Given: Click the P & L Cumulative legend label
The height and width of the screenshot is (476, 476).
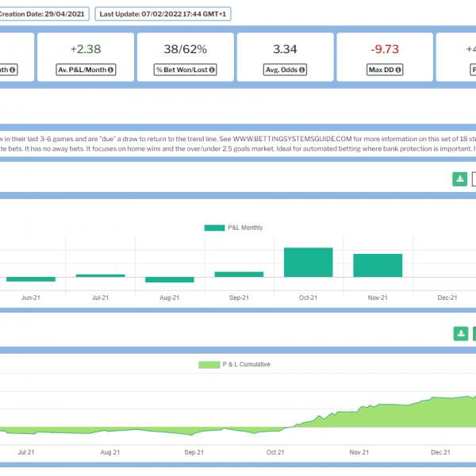Looking at the screenshot, I should [x=246, y=364].
